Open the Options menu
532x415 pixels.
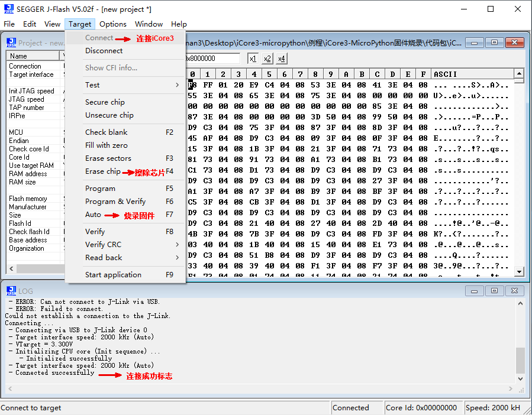point(112,24)
